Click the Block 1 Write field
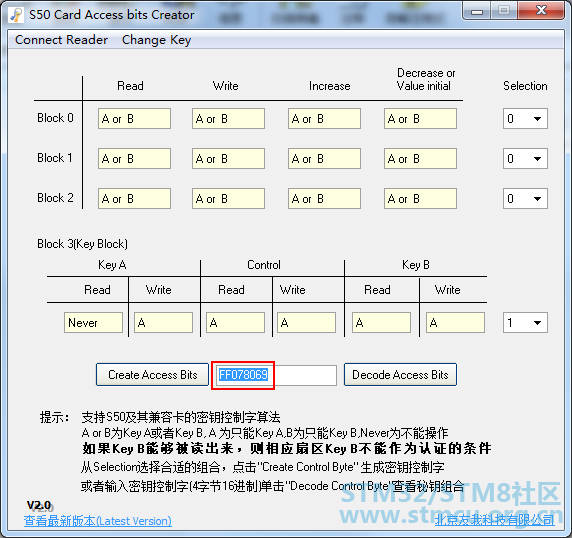 click(228, 158)
